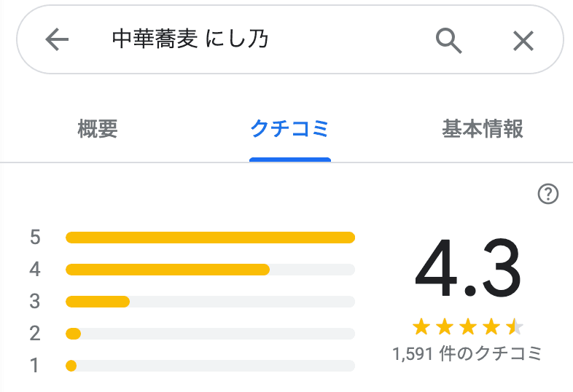Screen dimensions: 573x392
Task: Open the 1,591 件のクチコミ link
Action: point(467,355)
